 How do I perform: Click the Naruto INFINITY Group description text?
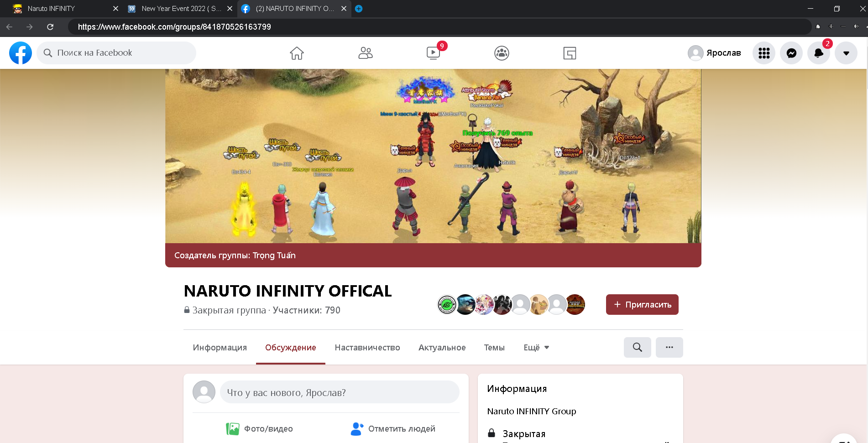[x=532, y=412]
